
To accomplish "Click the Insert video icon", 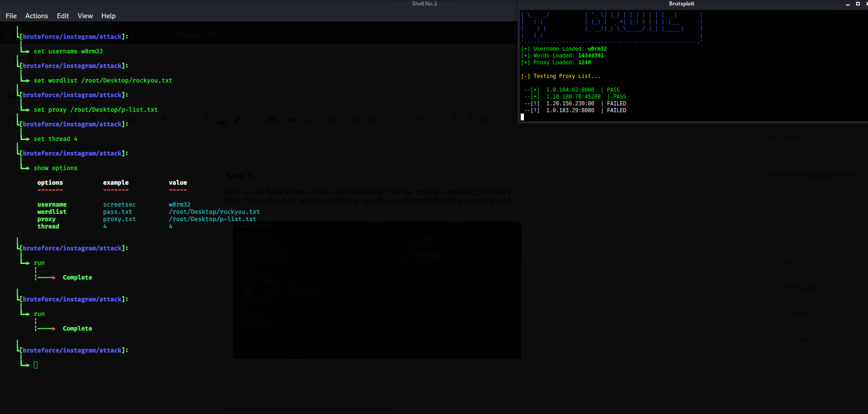I will coord(292,119).
